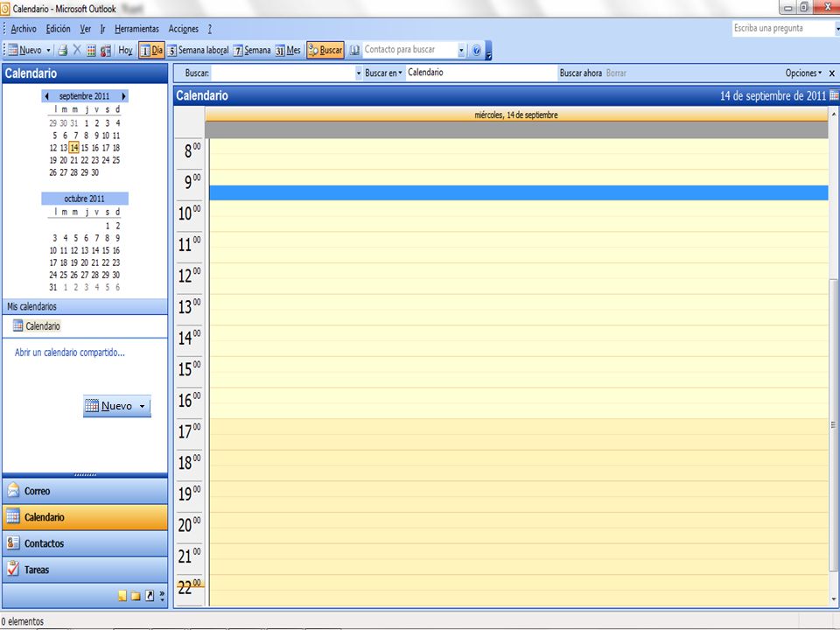Click the Contacto para buscar field

click(x=410, y=50)
